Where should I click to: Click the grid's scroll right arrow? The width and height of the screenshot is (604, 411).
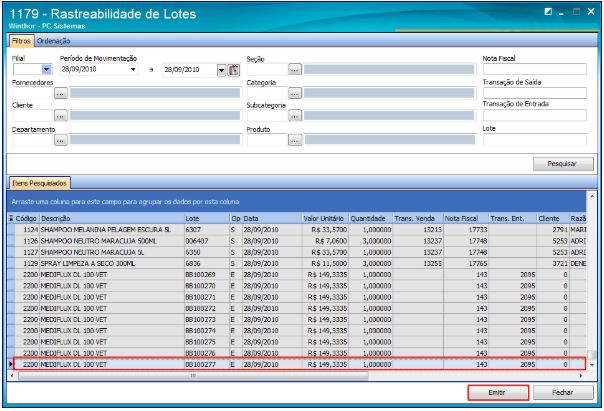coord(581,376)
